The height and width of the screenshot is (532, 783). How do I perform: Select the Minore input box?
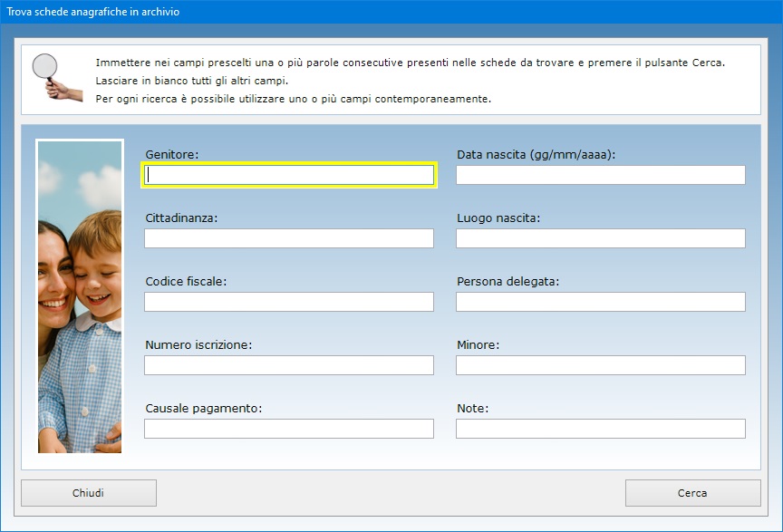click(x=600, y=365)
